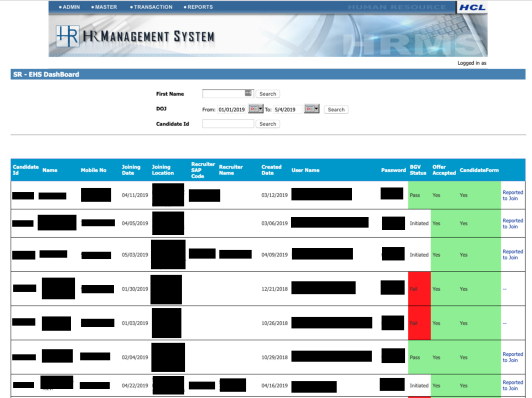Click the User Name column header
The width and height of the screenshot is (532, 398).
tap(306, 170)
